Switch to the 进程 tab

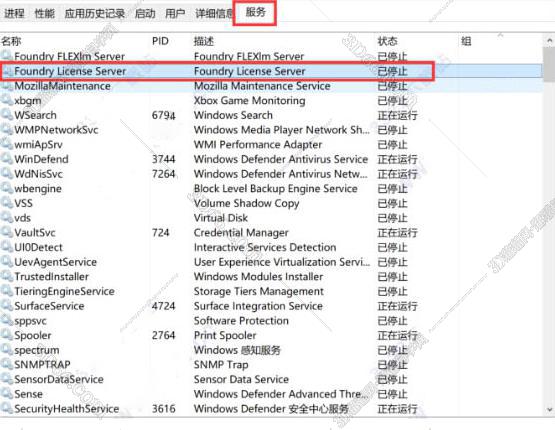[x=14, y=13]
